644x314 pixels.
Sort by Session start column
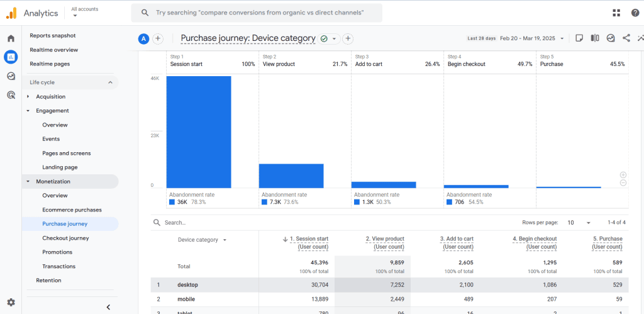tap(309, 243)
